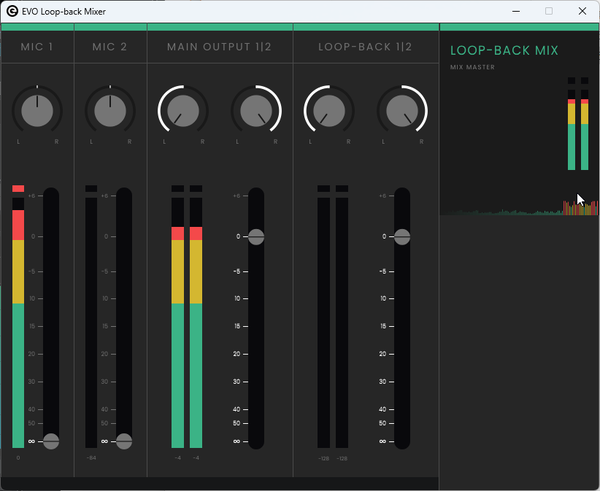Click the MIC 1 pan knob

pyautogui.click(x=37, y=110)
